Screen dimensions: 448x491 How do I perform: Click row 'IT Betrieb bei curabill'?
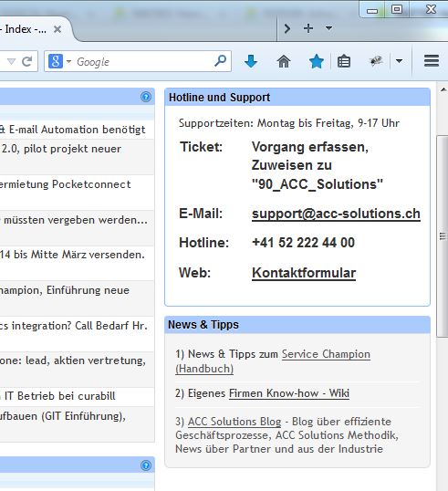[x=77, y=396]
